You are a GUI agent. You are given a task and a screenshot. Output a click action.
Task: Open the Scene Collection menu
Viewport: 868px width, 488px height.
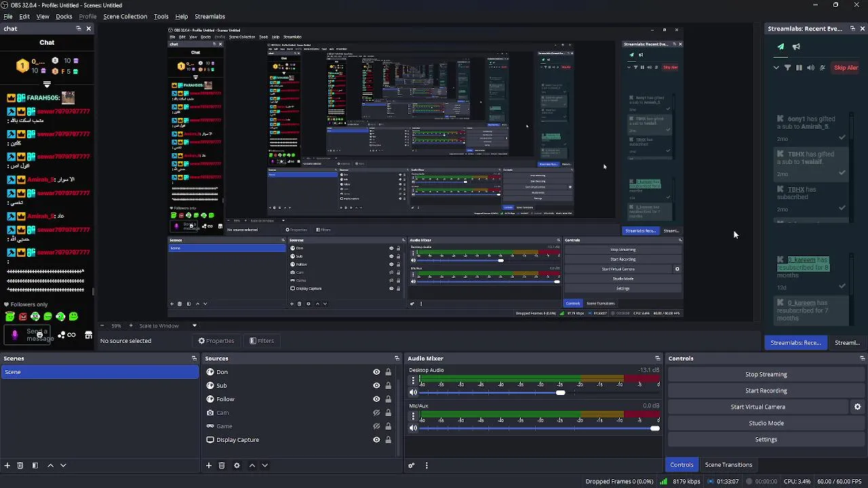(125, 16)
